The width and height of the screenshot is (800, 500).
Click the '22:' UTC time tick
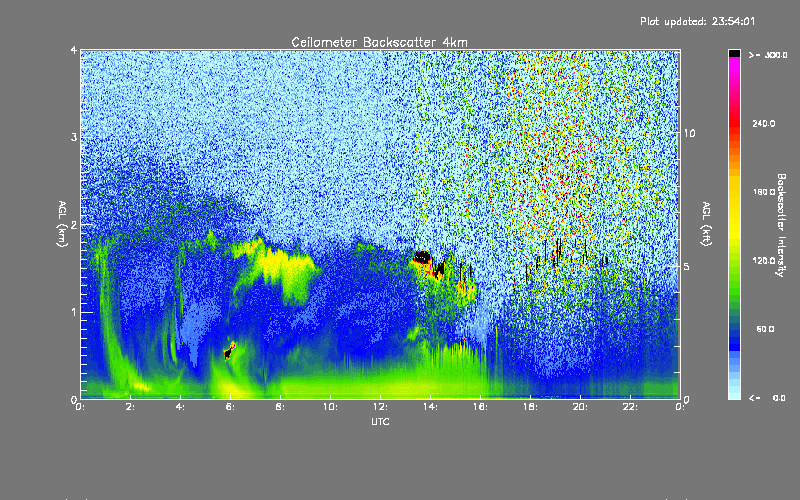(x=630, y=407)
